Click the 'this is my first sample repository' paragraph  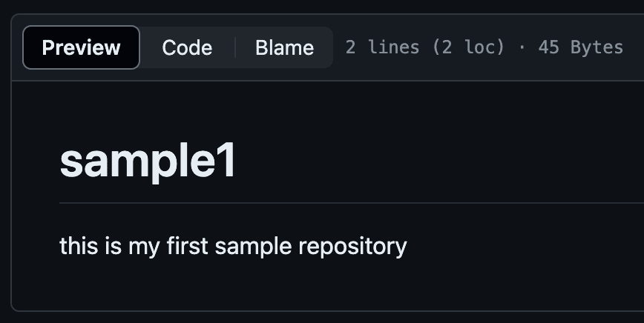[x=233, y=247]
